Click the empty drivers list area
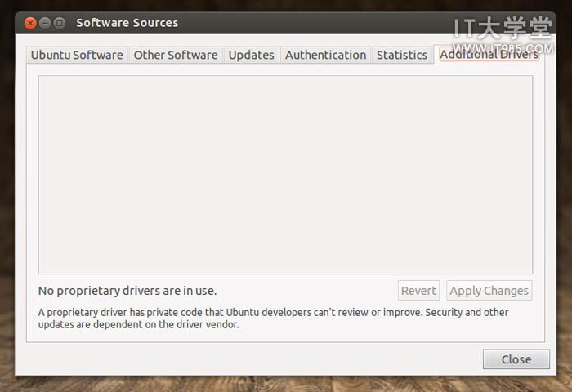Viewport: 572px width, 392px height. tap(285, 175)
